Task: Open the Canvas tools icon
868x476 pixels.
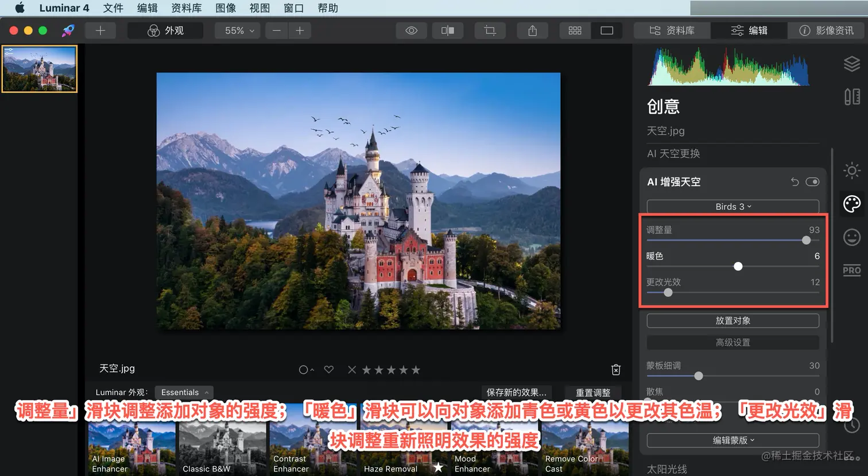Action: (852, 96)
